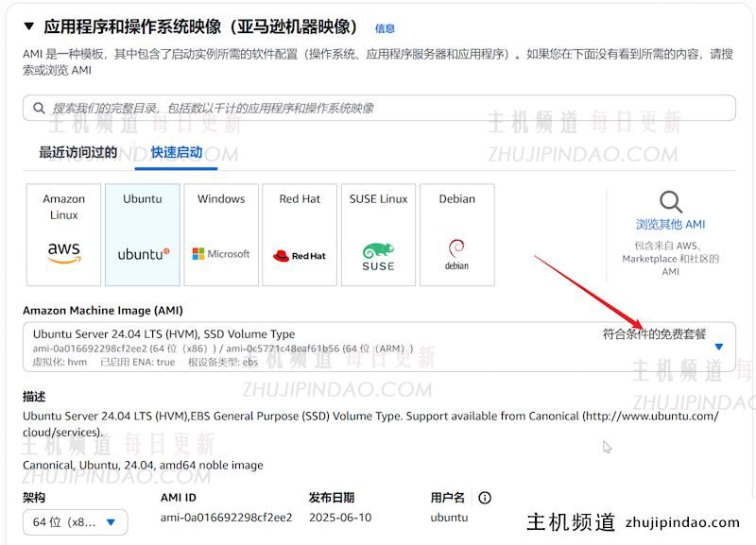Click the AMI dropdown blue arrow
The image size is (756, 545).
719,347
